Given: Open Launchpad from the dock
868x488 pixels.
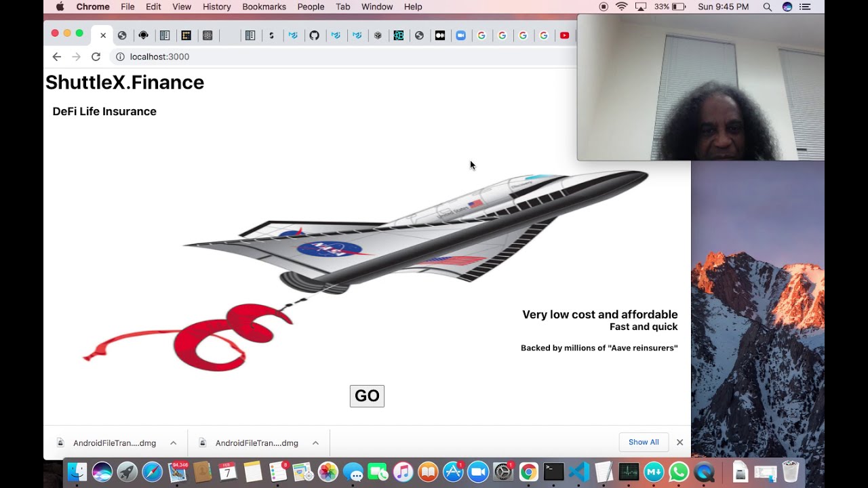Looking at the screenshot, I should (x=127, y=472).
